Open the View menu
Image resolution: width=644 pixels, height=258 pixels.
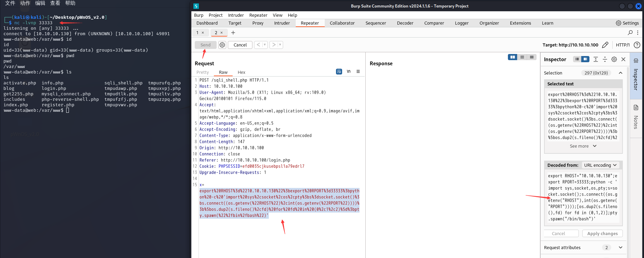coord(278,15)
